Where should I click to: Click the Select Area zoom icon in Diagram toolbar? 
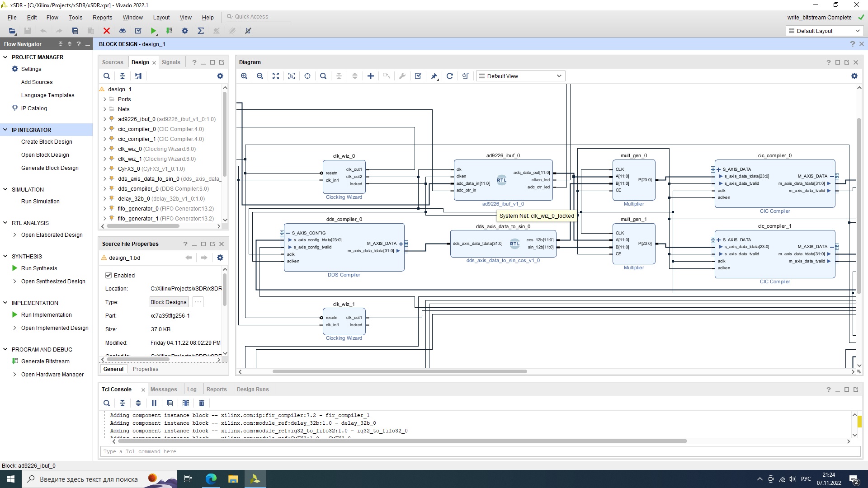(x=292, y=76)
